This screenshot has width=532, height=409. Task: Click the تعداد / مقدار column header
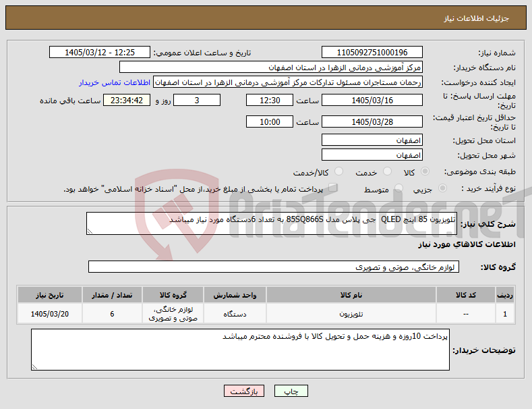pyautogui.click(x=113, y=295)
